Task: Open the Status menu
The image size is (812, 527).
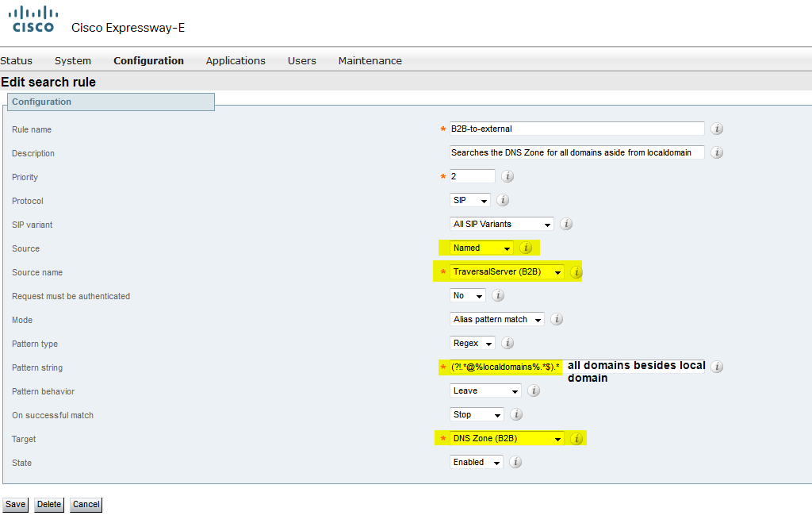Action: (16, 60)
